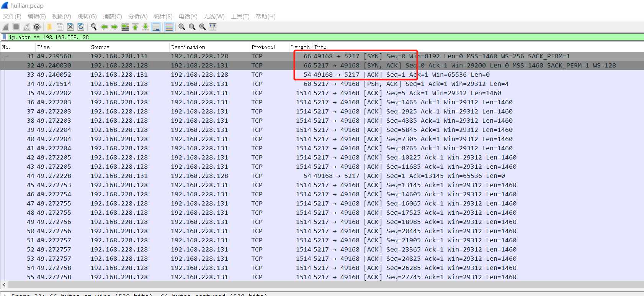Click packet 40 Seq=7305 info
This screenshot has height=296, width=644.
[x=413, y=139]
